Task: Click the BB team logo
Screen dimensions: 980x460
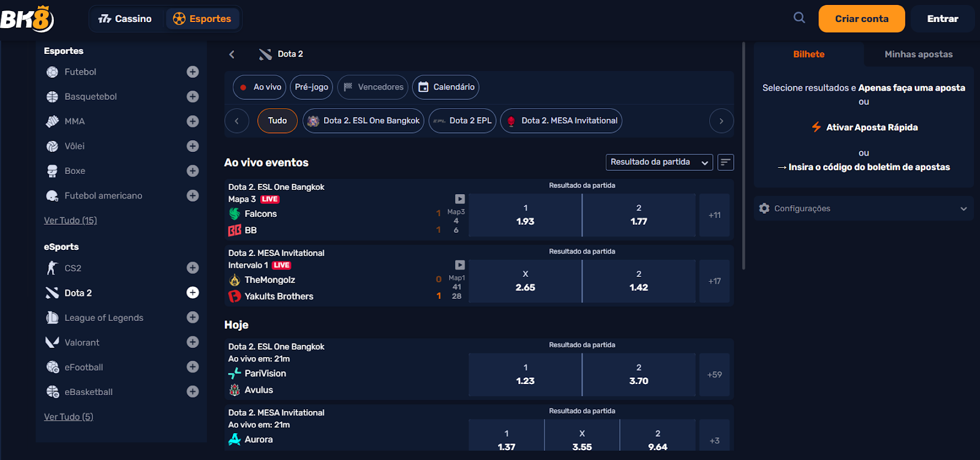Action: click(x=235, y=230)
